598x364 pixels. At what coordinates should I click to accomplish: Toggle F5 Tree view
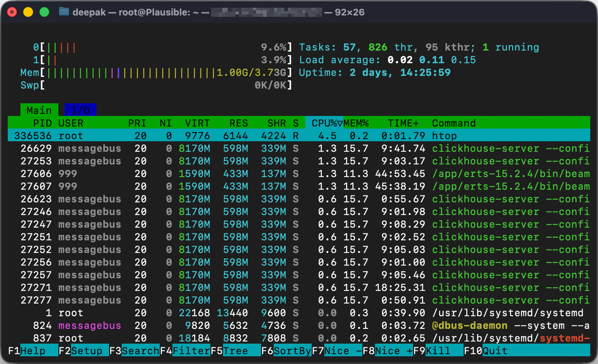tap(235, 350)
